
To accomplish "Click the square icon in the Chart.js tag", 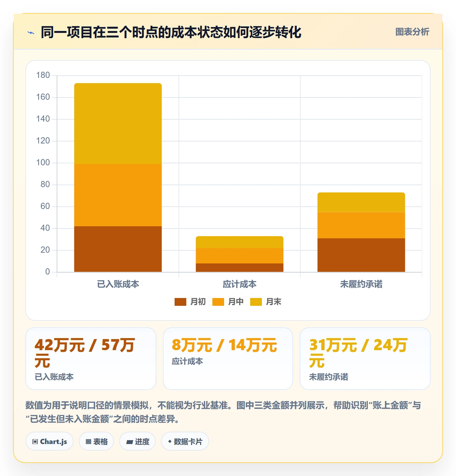I will tap(35, 442).
